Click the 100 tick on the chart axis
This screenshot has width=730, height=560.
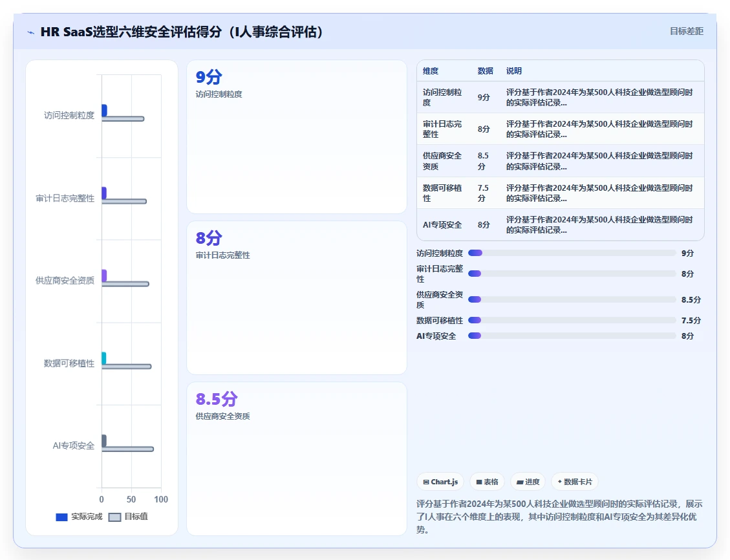[161, 499]
